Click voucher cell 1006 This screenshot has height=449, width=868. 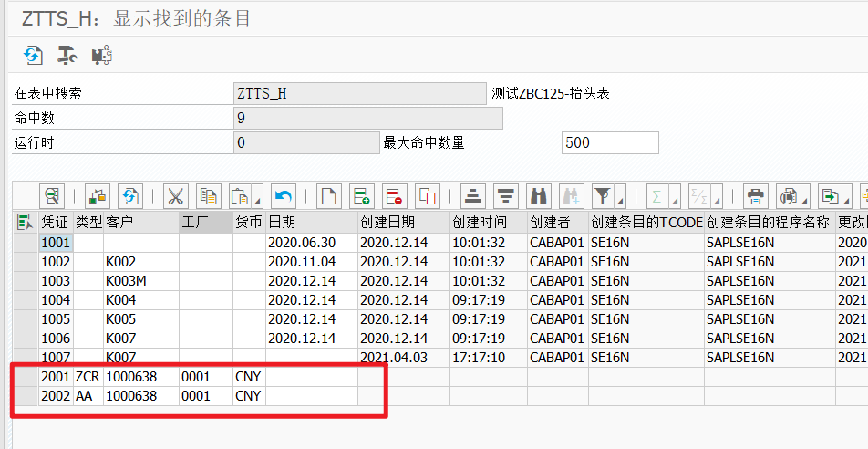[56, 339]
